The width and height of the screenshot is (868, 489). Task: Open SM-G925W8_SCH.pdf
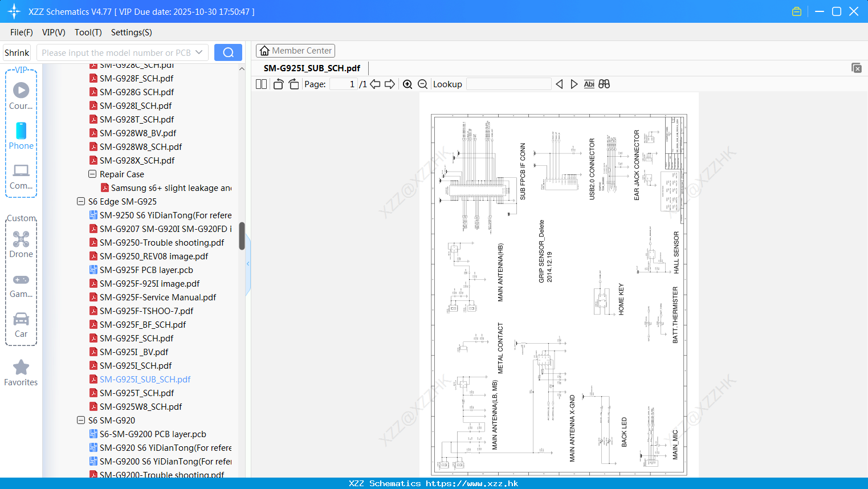(141, 406)
